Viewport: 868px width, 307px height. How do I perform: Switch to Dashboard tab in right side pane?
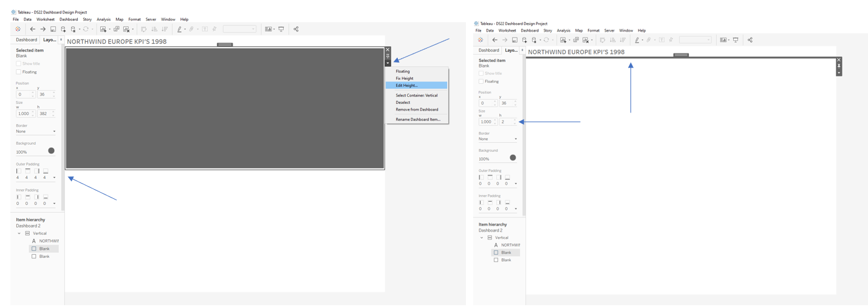[x=489, y=50]
